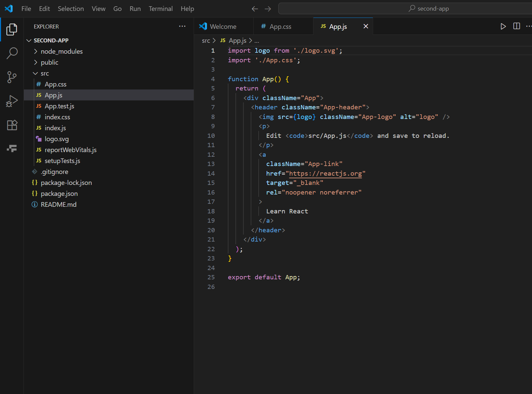Go back with the left arrow
Viewport: 532px width, 394px height.
click(x=255, y=9)
